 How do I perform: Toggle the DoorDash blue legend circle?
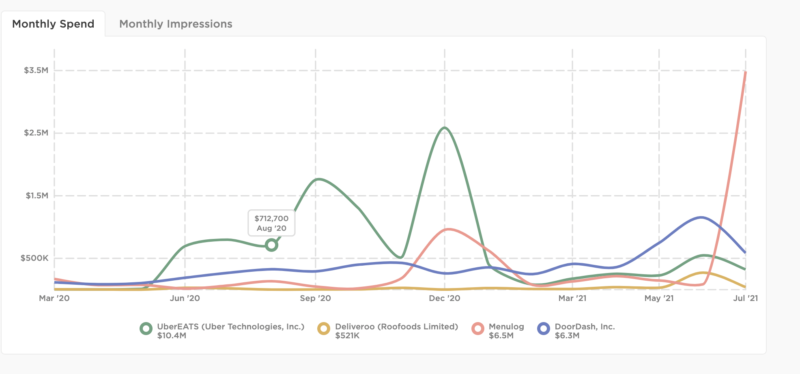pyautogui.click(x=544, y=329)
